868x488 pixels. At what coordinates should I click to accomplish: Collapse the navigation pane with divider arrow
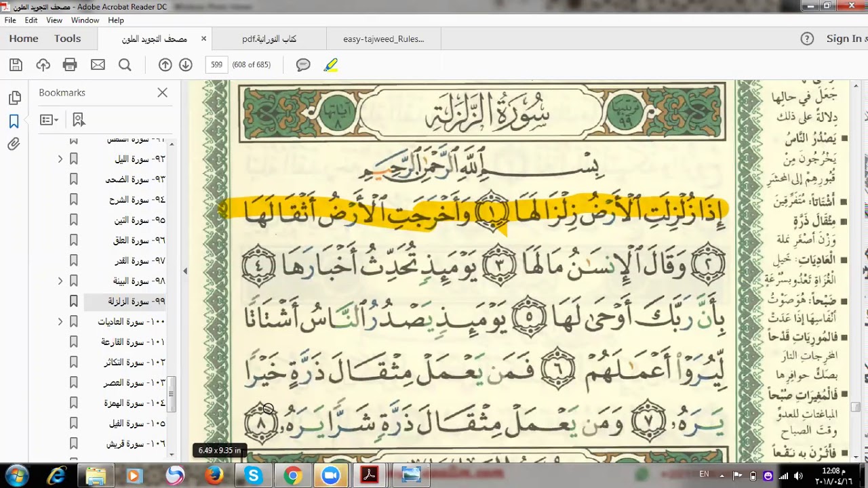point(184,271)
